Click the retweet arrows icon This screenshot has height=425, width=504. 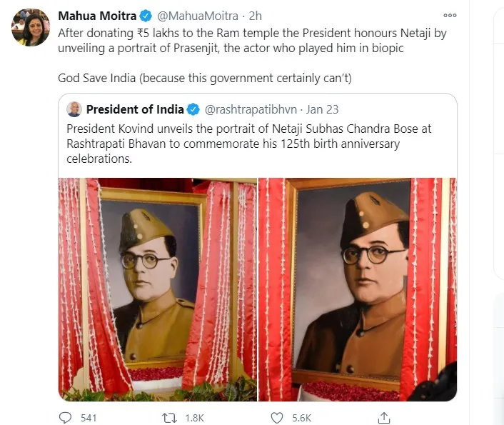(x=169, y=418)
